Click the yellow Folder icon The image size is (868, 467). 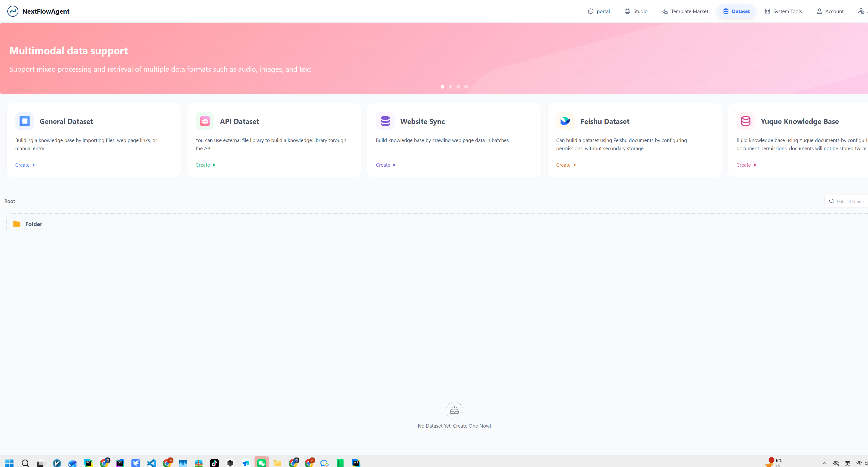coord(16,224)
